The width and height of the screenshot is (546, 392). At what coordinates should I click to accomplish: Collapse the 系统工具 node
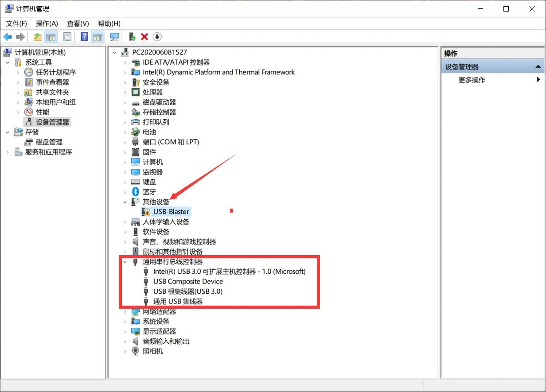pos(8,62)
